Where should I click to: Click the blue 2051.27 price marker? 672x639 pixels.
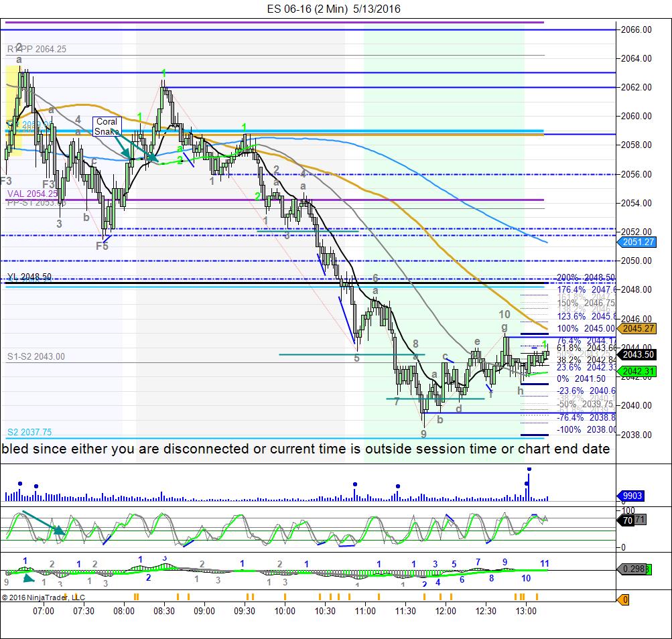pos(638,242)
